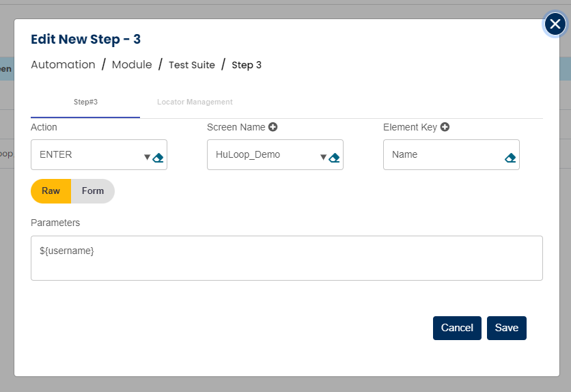Image resolution: width=571 pixels, height=392 pixels.
Task: Open Test Suite breadcrumb link
Action: [x=192, y=66]
